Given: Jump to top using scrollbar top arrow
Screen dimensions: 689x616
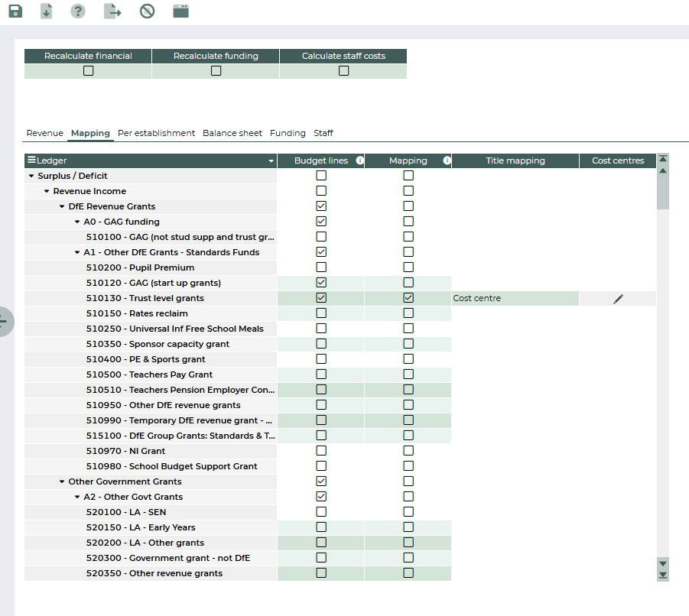Looking at the screenshot, I should point(663,159).
